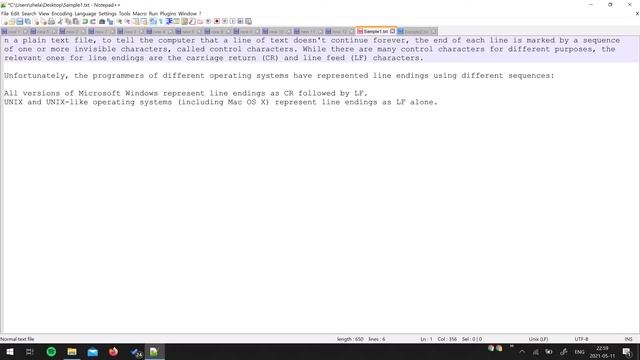Place cursor in the 'UNIX and UNIX-like' line
This screenshot has width=640, height=360.
click(221, 102)
